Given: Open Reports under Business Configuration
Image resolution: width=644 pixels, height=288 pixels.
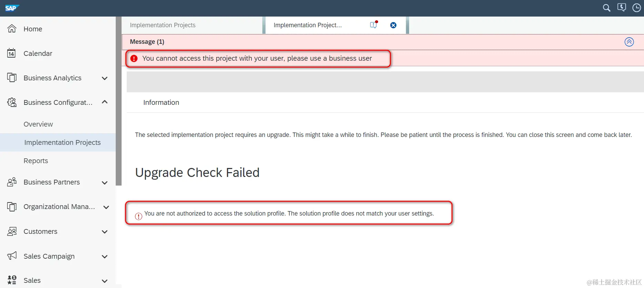Looking at the screenshot, I should point(36,161).
